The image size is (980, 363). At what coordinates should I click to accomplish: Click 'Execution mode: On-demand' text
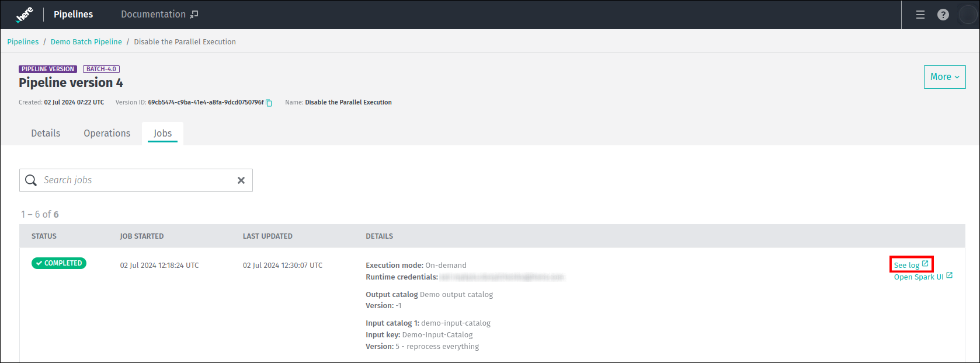(x=416, y=266)
